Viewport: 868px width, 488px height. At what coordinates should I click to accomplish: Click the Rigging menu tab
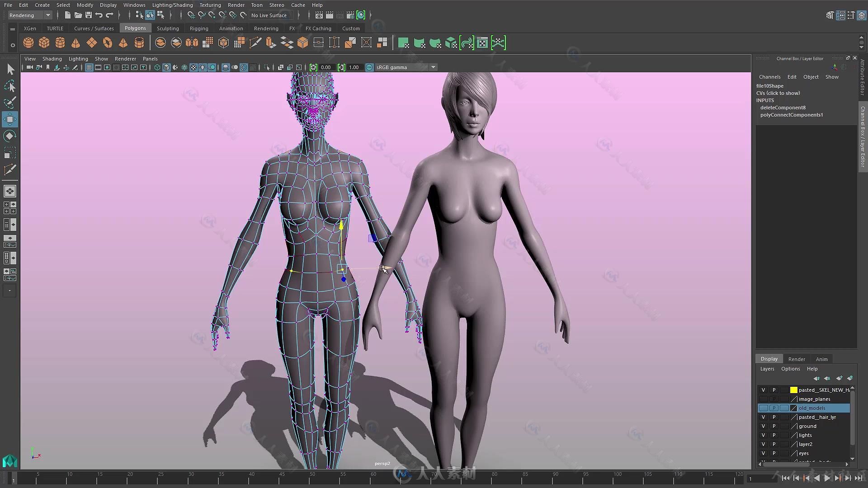click(x=198, y=28)
